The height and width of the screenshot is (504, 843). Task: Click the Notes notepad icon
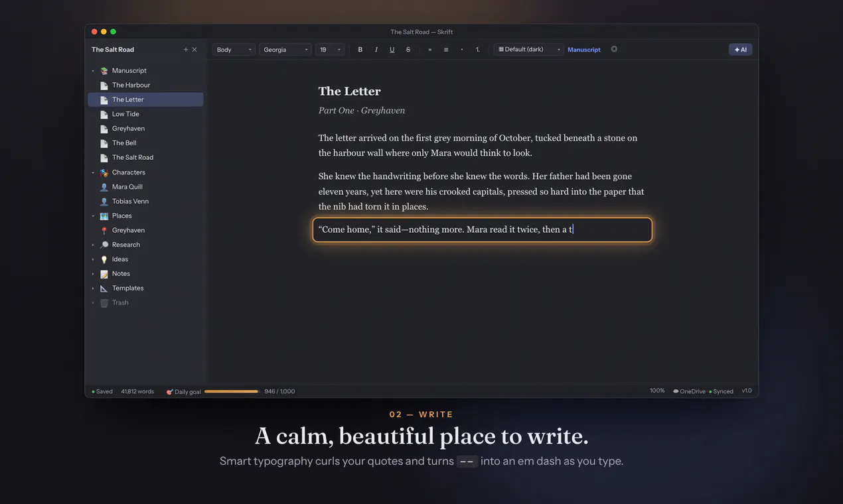[104, 274]
